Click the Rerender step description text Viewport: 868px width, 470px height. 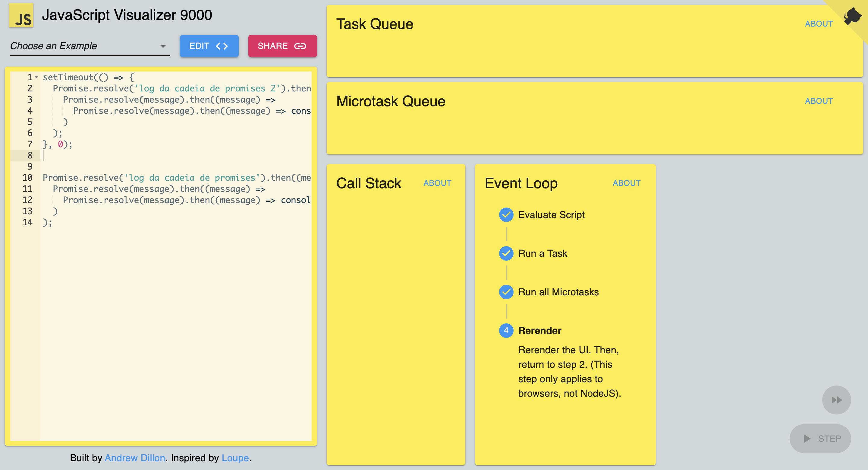tap(569, 372)
